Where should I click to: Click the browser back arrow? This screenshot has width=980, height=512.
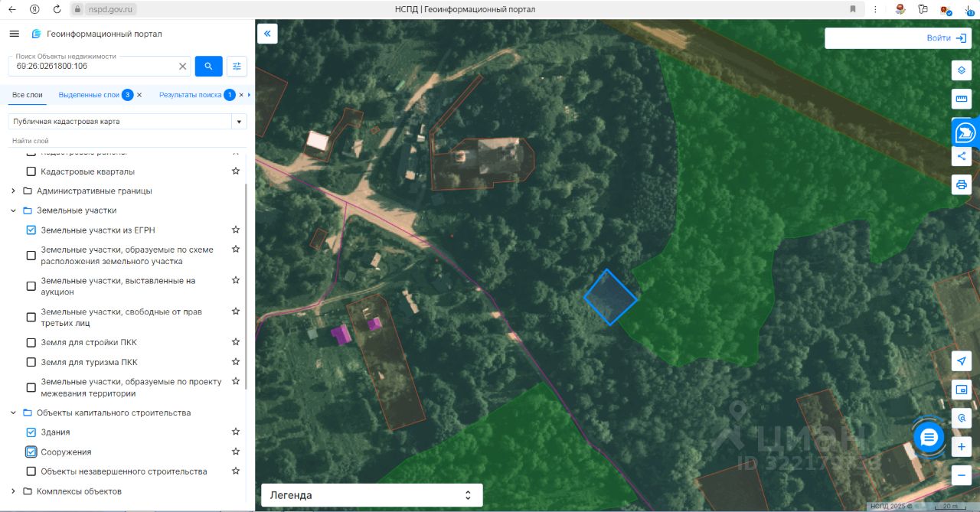coord(12,9)
